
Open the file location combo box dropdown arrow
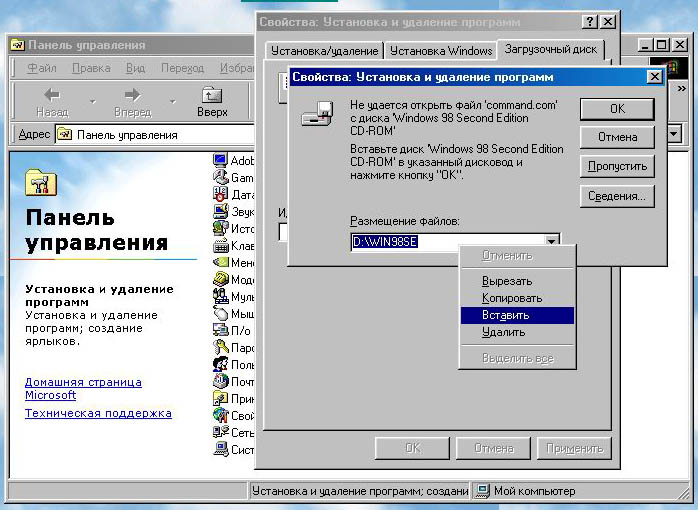552,242
